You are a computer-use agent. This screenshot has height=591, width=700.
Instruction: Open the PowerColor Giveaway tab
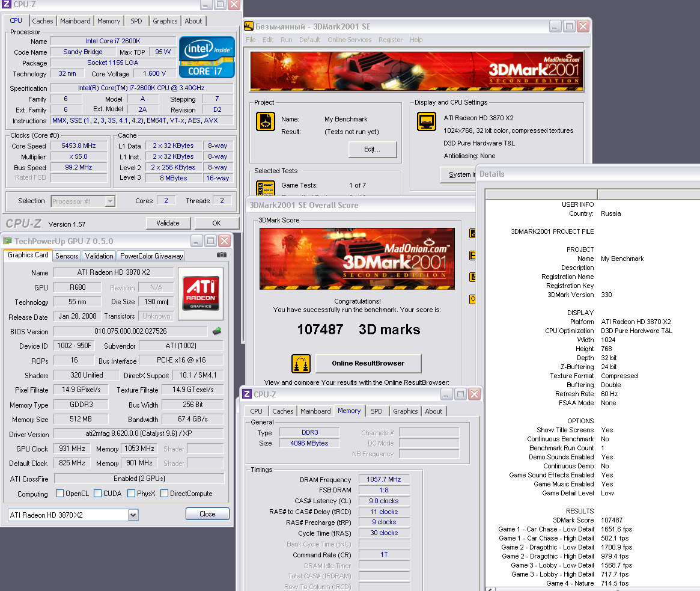point(151,256)
